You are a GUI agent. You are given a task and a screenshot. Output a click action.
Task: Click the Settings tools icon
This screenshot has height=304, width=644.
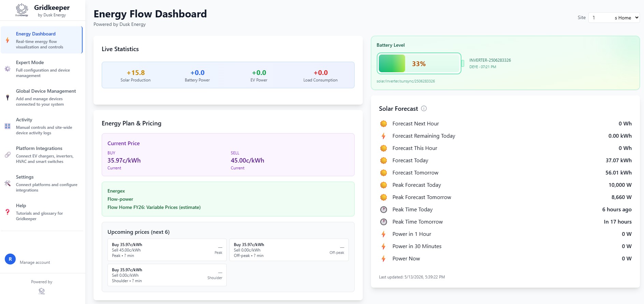coord(8,183)
